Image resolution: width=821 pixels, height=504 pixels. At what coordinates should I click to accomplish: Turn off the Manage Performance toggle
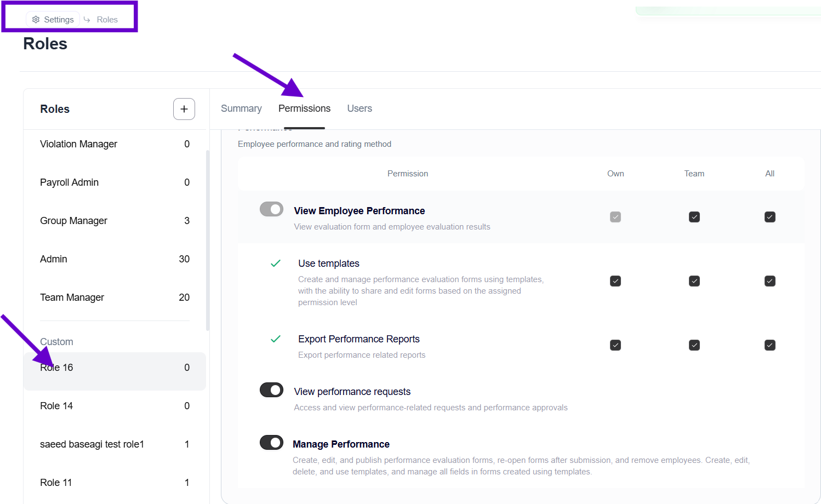click(271, 443)
